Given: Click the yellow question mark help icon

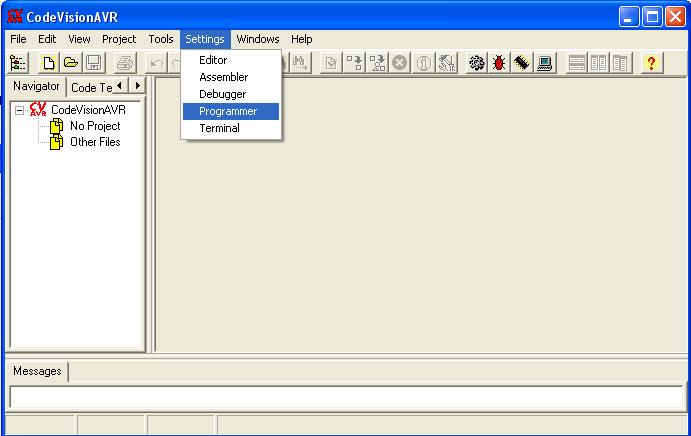Looking at the screenshot, I should [x=651, y=63].
